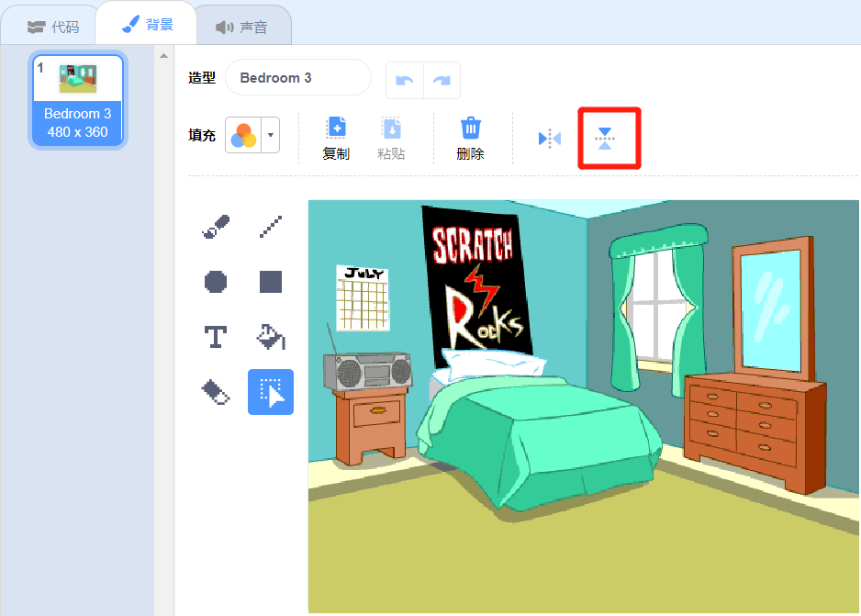Click the Select marquee tool

click(x=271, y=392)
